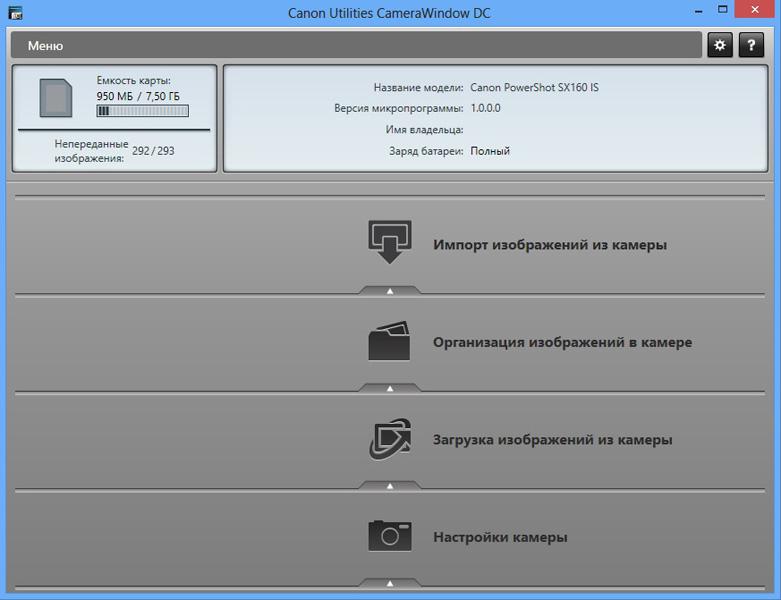Click the Canon PowerShot SX160 IS model name
This screenshot has height=600, width=781.
tap(534, 88)
